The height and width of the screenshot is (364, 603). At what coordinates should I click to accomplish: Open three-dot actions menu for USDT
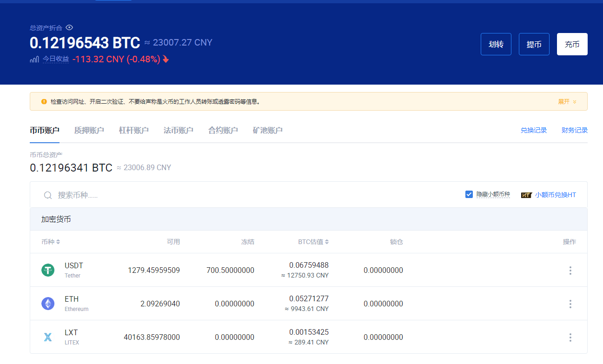(570, 270)
